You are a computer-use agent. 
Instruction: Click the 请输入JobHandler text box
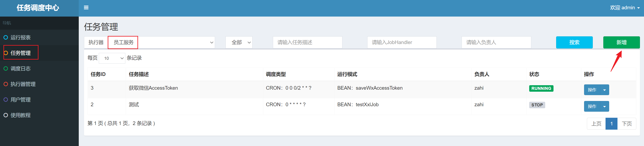click(x=401, y=42)
